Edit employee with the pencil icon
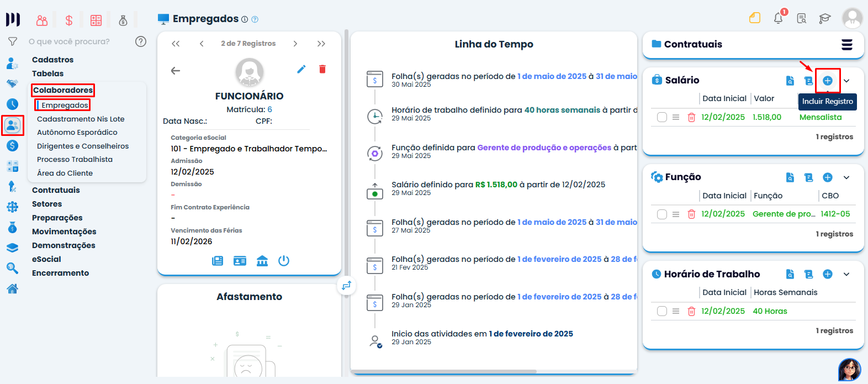Viewport: 868px width, 384px height. pyautogui.click(x=301, y=69)
